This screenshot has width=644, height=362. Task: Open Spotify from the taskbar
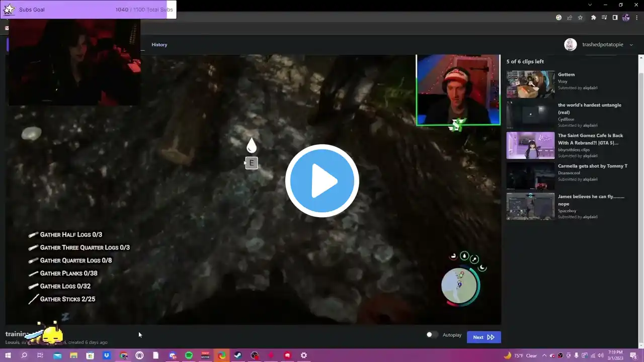click(189, 355)
